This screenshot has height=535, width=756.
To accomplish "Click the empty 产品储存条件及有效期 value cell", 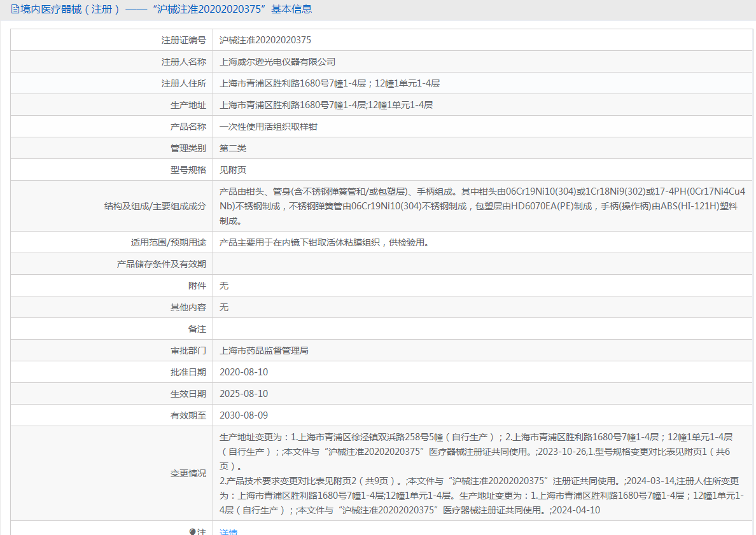I will pyautogui.click(x=482, y=264).
